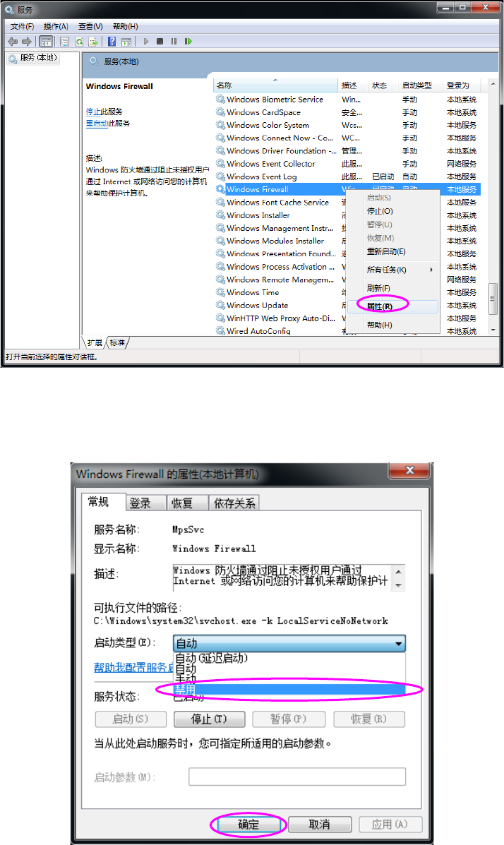Open the Help question-mark toolbar icon
Image resolution: width=504 pixels, height=845 pixels.
[112, 42]
